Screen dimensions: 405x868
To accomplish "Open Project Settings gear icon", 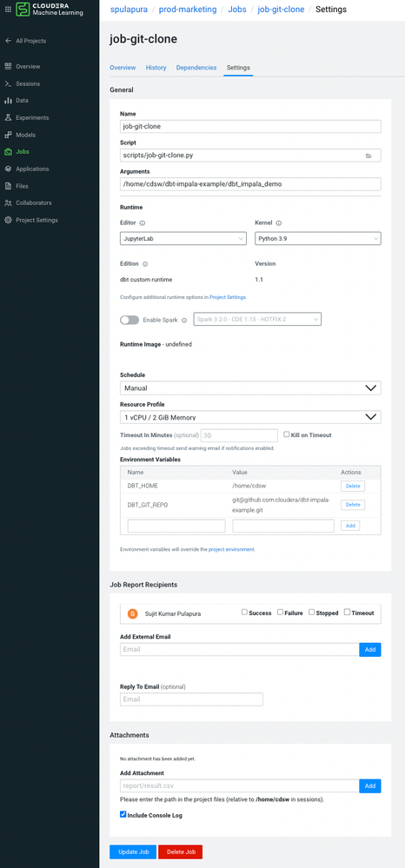I will pos(8,220).
